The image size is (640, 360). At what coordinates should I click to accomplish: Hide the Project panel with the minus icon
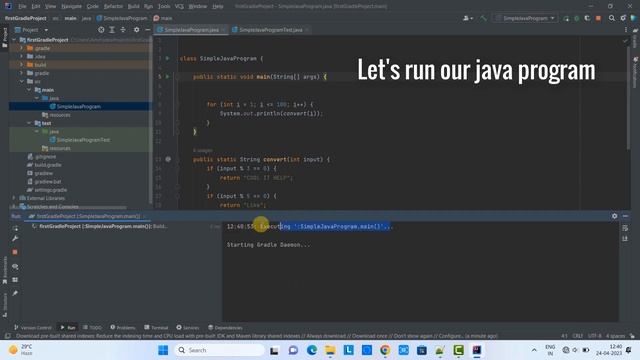tap(148, 30)
